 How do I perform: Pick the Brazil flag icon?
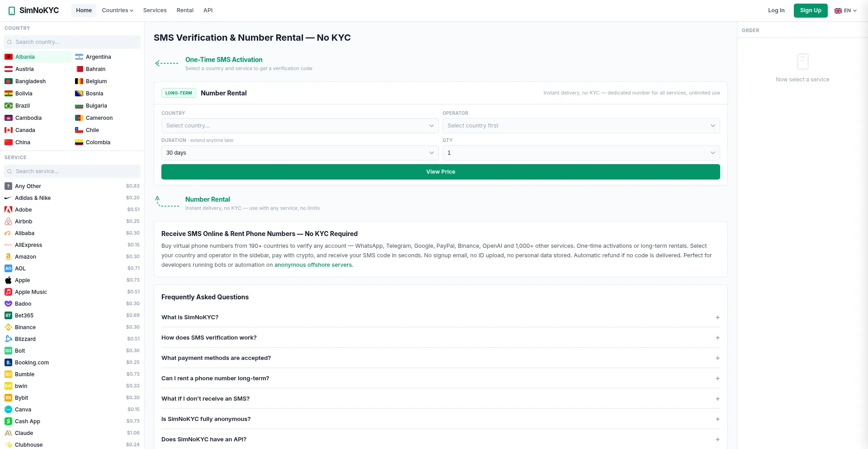pos(9,106)
